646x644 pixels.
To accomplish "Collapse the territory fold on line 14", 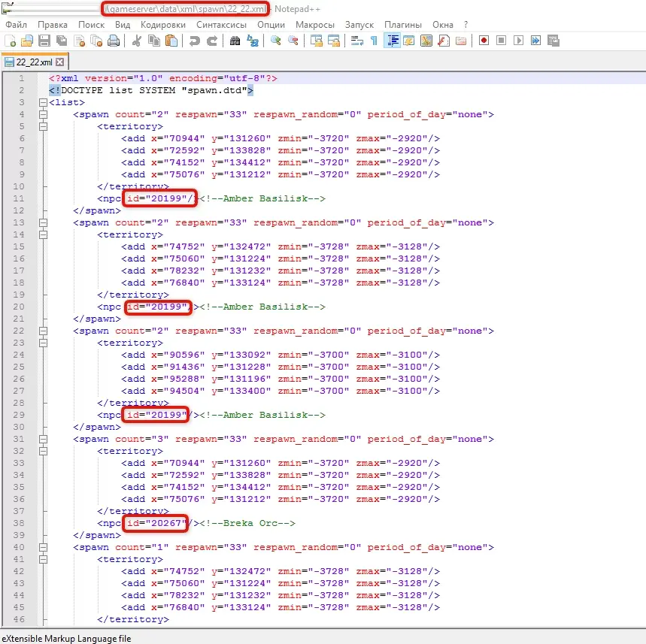I will tap(43, 234).
